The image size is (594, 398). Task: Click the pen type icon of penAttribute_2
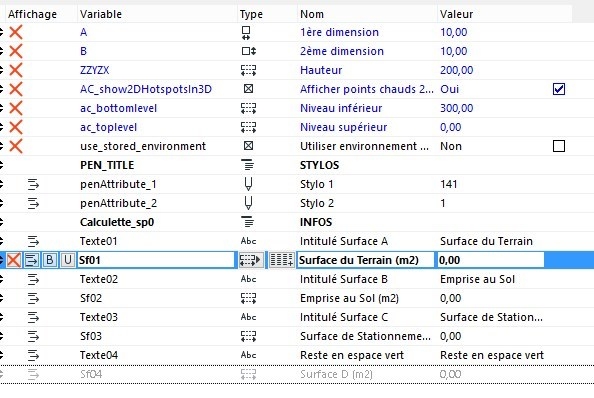(x=248, y=203)
